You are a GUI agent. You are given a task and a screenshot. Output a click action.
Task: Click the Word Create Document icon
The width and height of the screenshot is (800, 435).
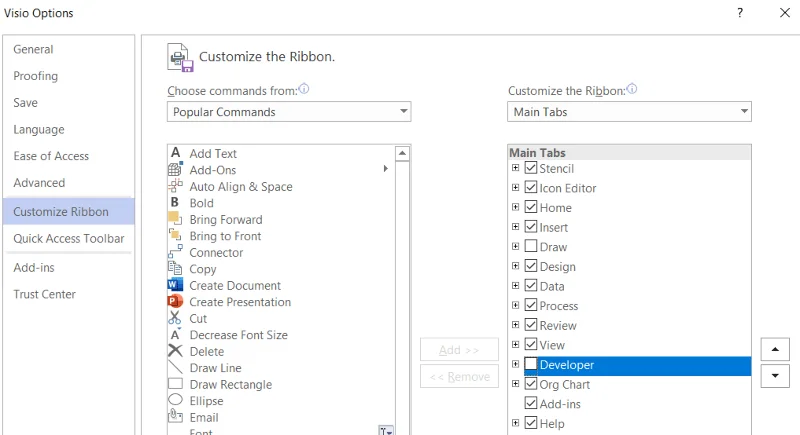point(175,285)
